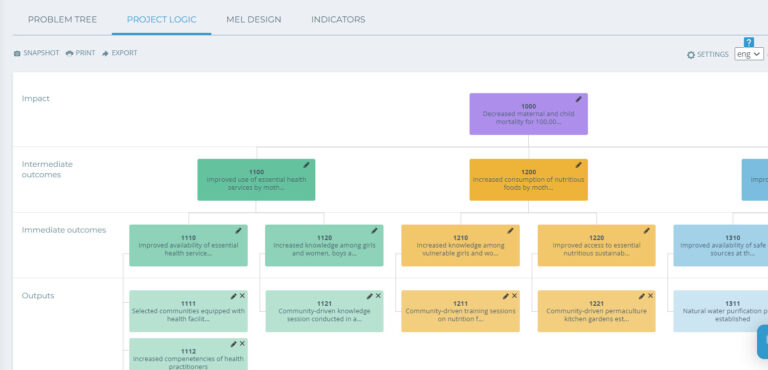Click the Export button
The image size is (768, 370).
[x=120, y=53]
